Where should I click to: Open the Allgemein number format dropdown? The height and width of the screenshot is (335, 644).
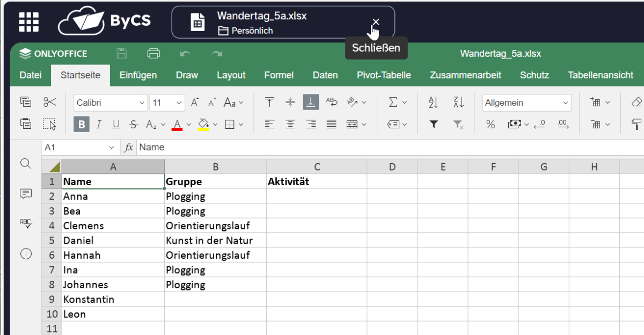(565, 103)
